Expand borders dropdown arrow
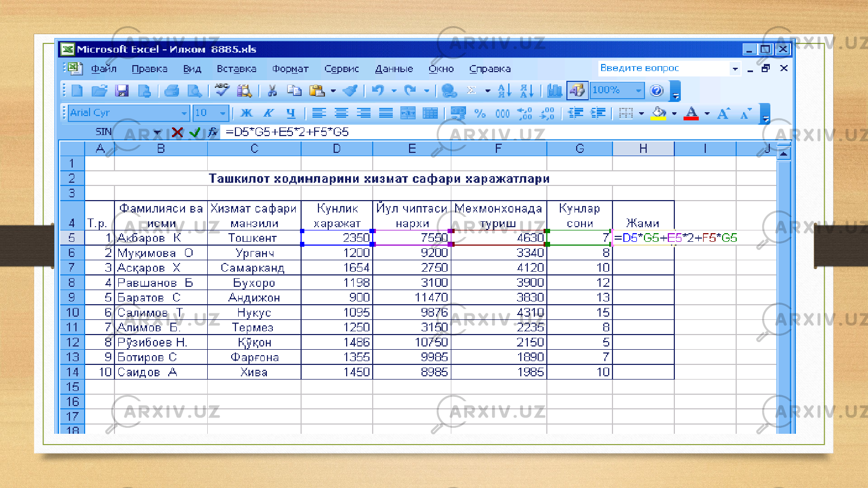 click(641, 113)
